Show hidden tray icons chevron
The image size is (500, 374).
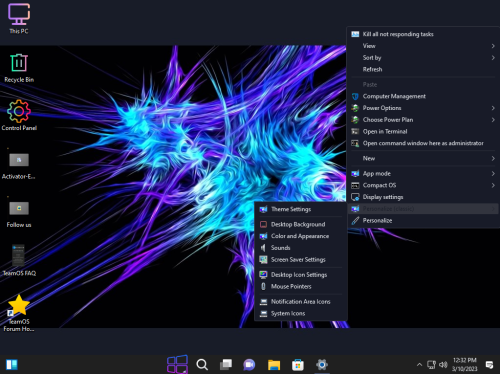(419, 365)
